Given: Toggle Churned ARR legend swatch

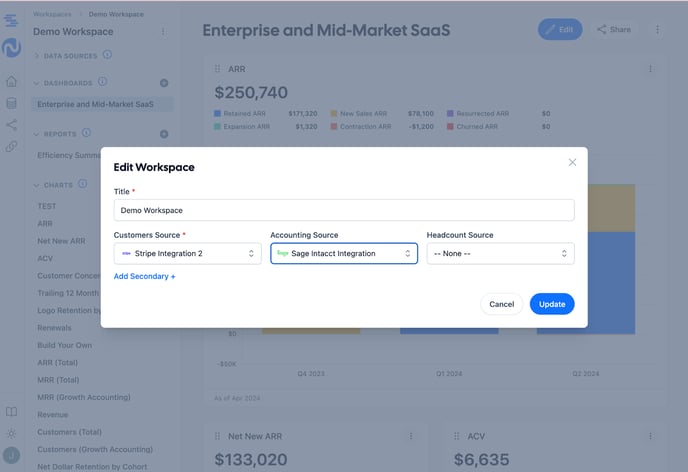Looking at the screenshot, I should 450,126.
